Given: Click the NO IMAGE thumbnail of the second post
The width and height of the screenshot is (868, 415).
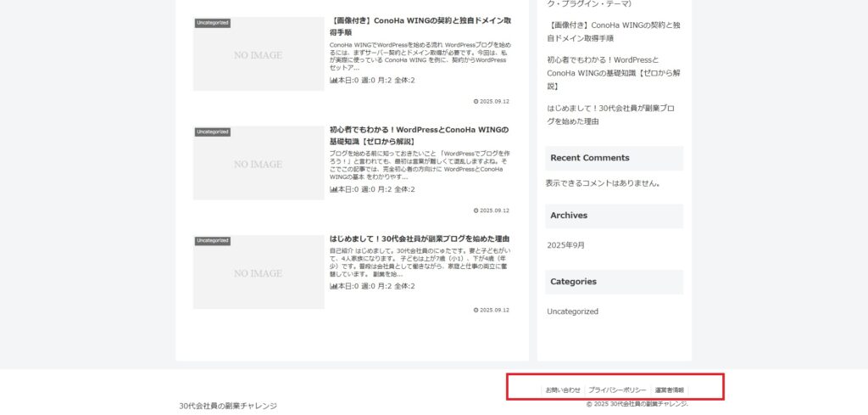Looking at the screenshot, I should 259,165.
